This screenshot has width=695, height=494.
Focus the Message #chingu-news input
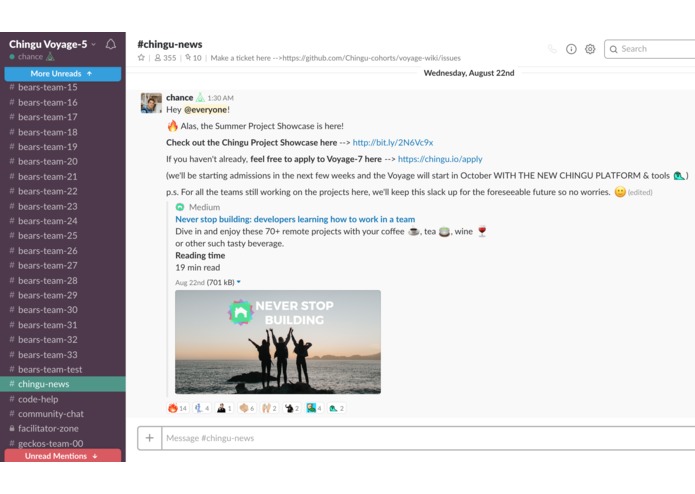pyautogui.click(x=428, y=438)
